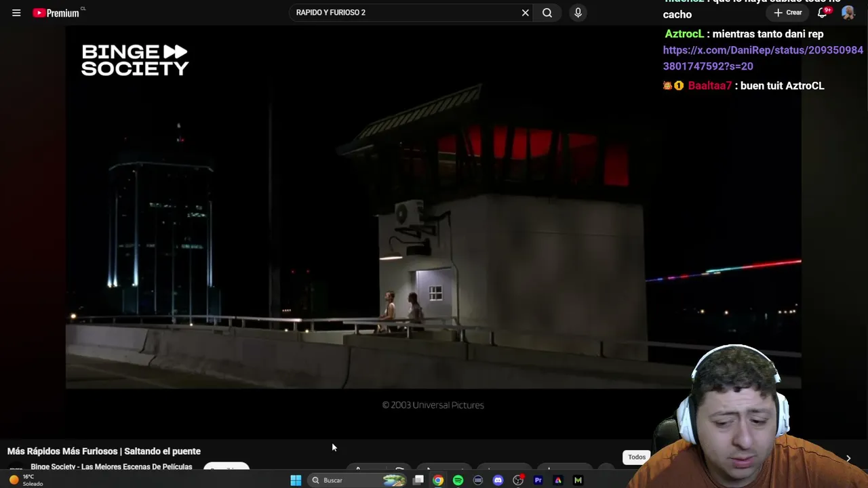Open the account avatar menu

(848, 13)
